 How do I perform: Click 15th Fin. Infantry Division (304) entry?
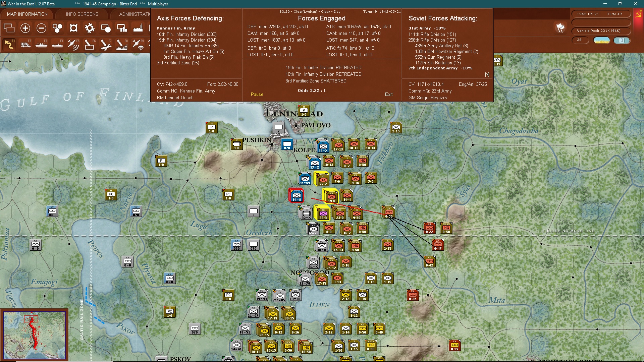pos(186,40)
